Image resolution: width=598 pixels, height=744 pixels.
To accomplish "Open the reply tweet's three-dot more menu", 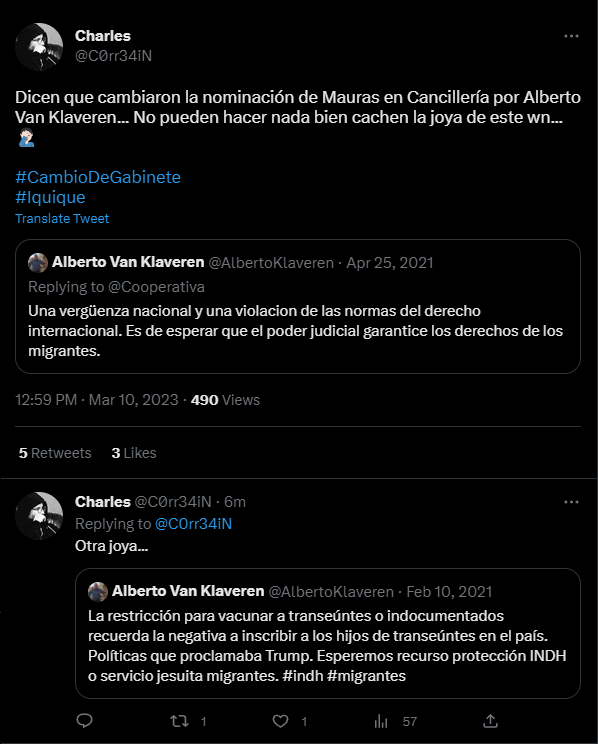I will click(x=571, y=502).
